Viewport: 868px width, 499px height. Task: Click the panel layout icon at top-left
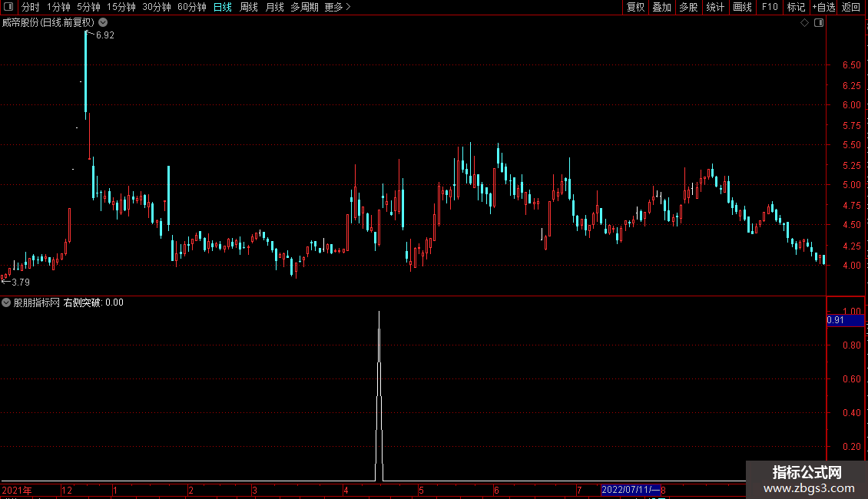pyautogui.click(x=8, y=7)
